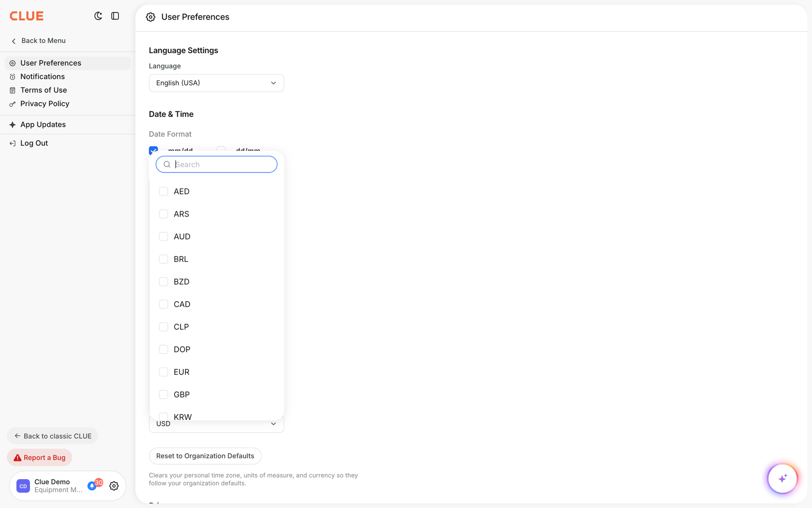Select EUR label in currency list
Screen dimensions: 812x508
pyautogui.click(x=182, y=372)
